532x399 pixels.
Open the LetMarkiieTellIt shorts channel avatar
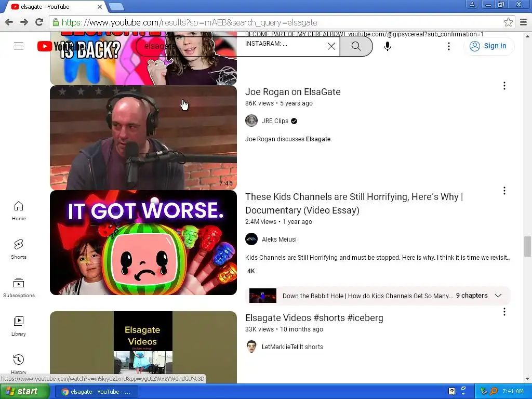[x=251, y=347]
